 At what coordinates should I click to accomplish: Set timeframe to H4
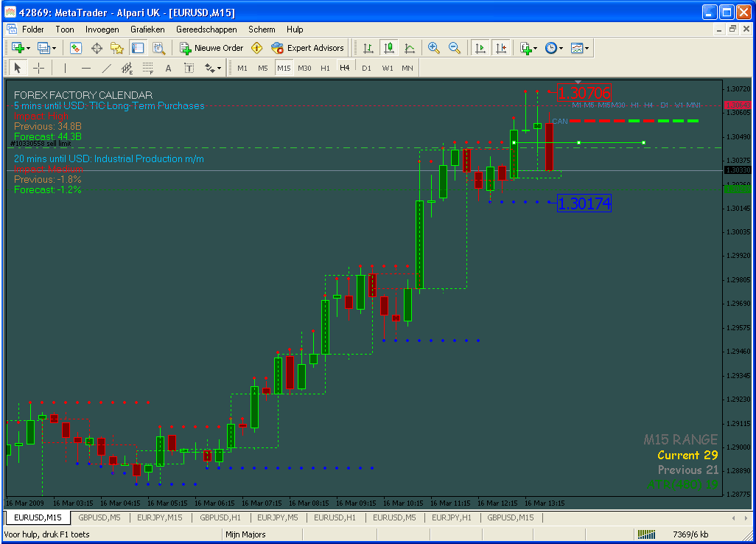(x=344, y=68)
